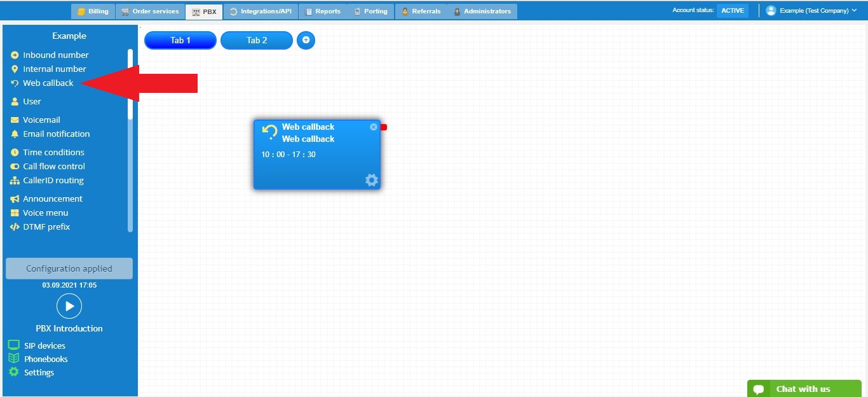Open the Order services tab
The width and height of the screenshot is (868, 397).
click(x=150, y=11)
